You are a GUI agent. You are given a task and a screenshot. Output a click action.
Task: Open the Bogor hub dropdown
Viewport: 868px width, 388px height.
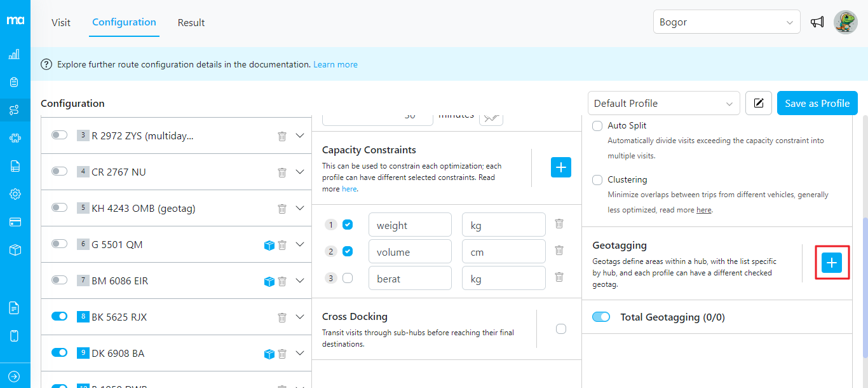(x=726, y=22)
